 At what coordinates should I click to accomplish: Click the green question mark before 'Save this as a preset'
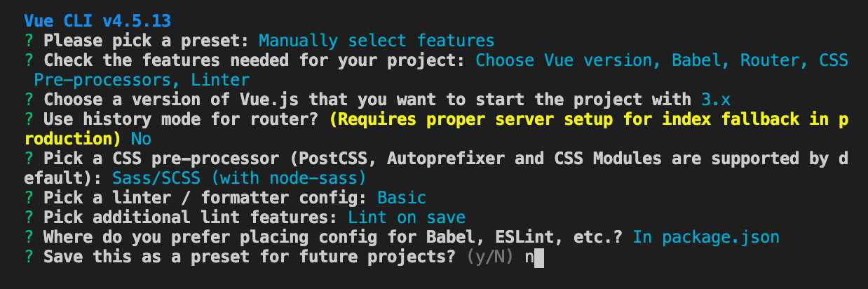point(27,257)
